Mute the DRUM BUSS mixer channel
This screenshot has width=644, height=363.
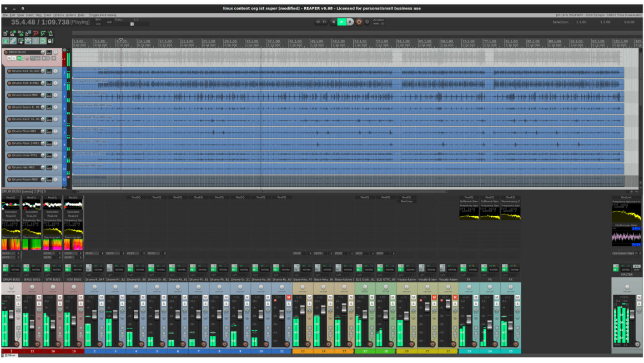17,297
